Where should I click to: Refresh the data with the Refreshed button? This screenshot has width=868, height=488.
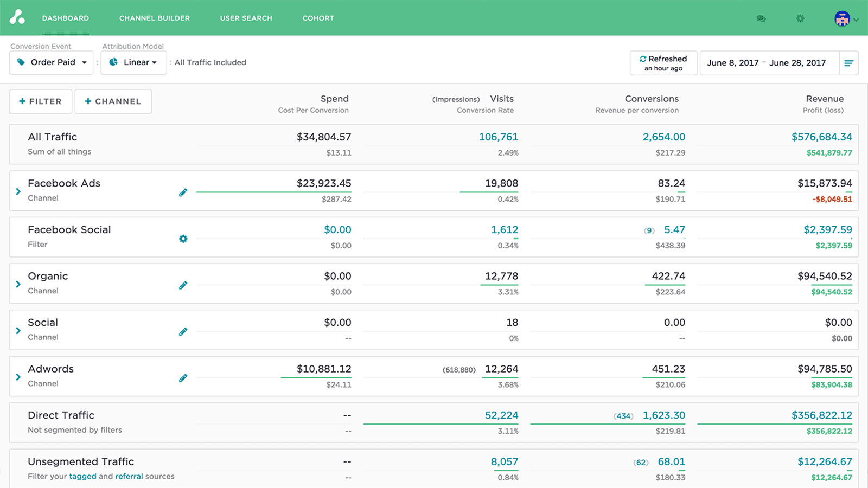coord(663,62)
